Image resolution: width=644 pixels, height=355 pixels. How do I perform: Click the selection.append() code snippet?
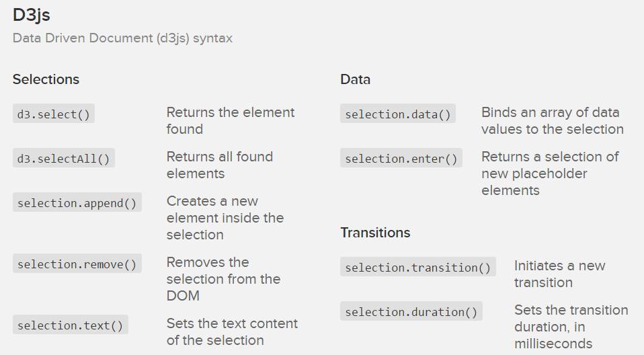click(77, 203)
